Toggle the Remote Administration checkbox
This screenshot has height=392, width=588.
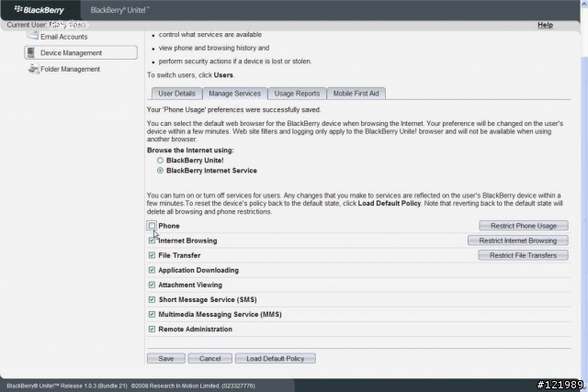click(x=152, y=329)
